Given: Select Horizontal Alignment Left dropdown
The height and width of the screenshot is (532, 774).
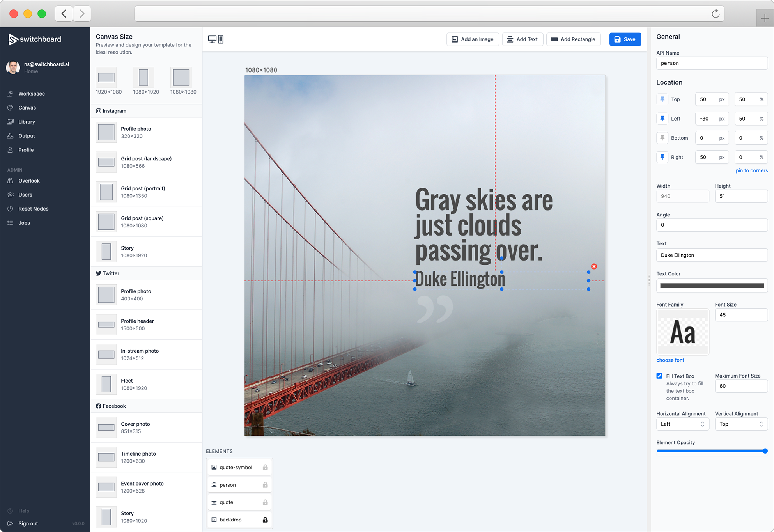Looking at the screenshot, I should pos(682,424).
